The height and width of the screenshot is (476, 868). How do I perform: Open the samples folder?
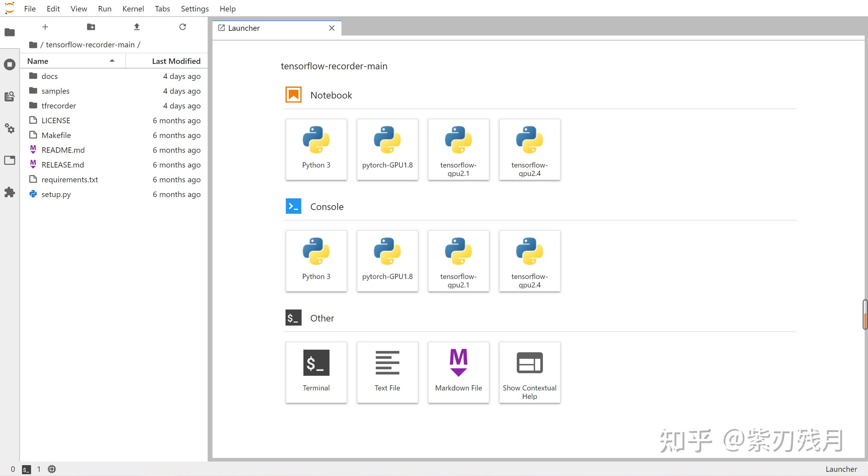(55, 91)
